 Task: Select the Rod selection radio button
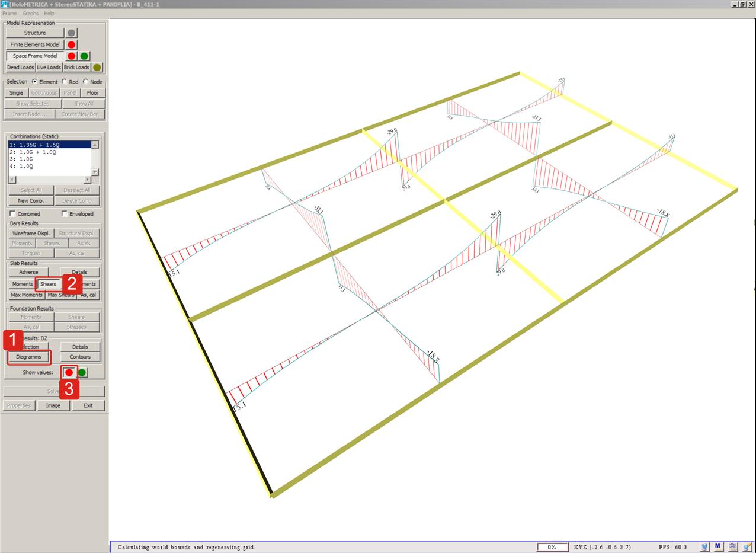point(65,82)
